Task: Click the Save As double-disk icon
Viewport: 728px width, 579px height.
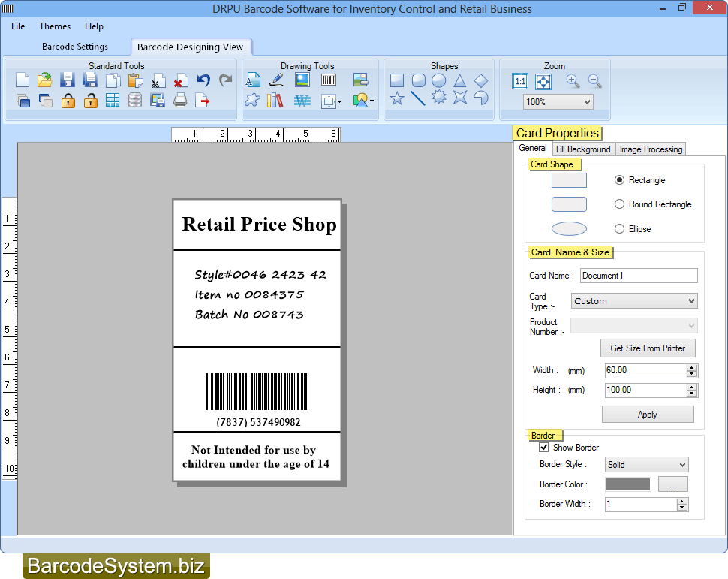Action: pyautogui.click(x=90, y=80)
